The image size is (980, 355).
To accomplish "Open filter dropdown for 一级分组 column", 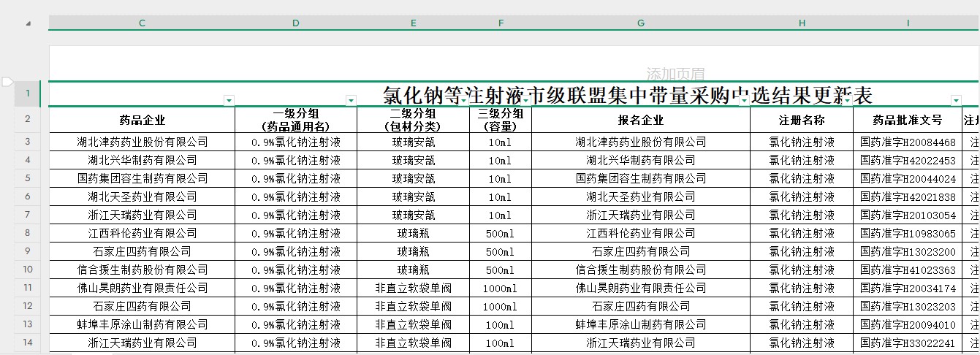I will click(351, 100).
